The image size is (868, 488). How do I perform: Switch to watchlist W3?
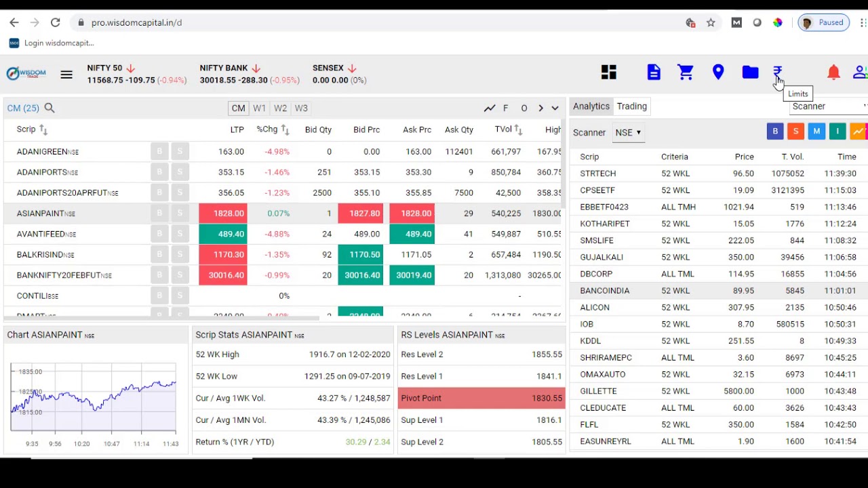[301, 108]
